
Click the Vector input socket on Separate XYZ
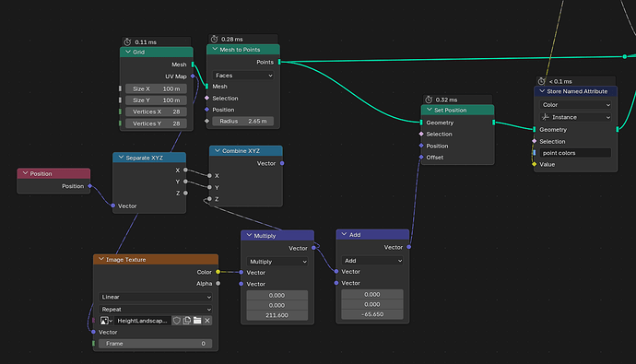click(112, 205)
